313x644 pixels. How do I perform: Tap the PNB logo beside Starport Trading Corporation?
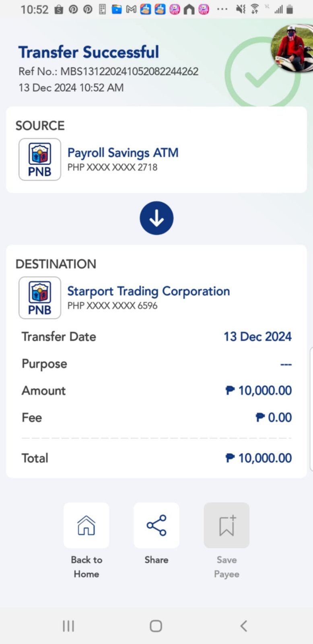click(40, 298)
